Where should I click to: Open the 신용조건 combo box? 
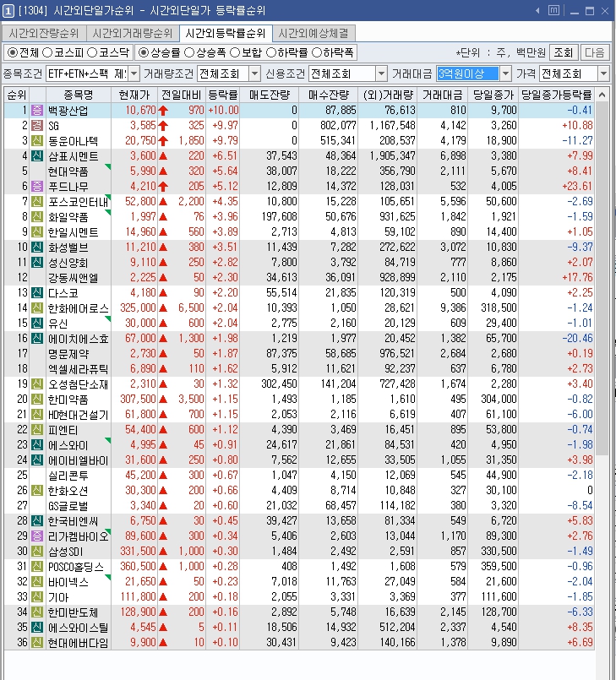[381, 74]
